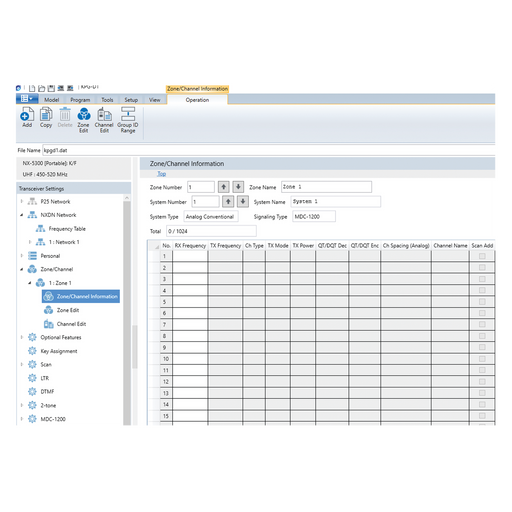Open the Program ribbon tab
The width and height of the screenshot is (512, 512).
(80, 100)
